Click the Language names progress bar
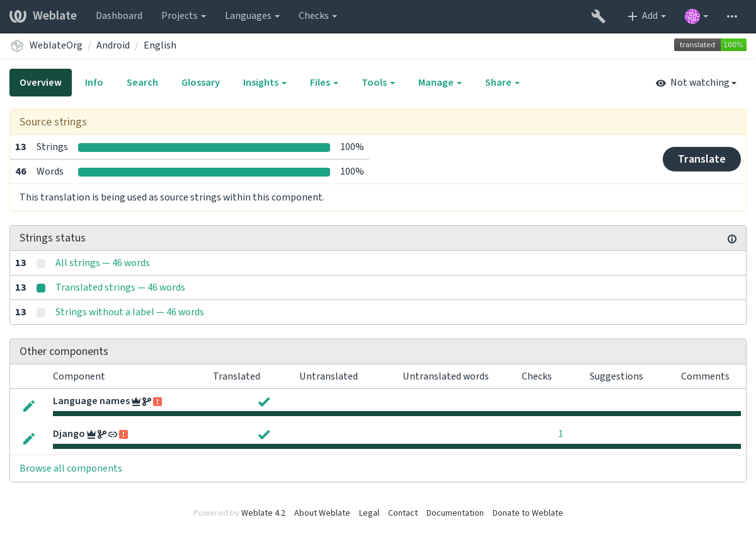756x534 pixels. point(397,414)
